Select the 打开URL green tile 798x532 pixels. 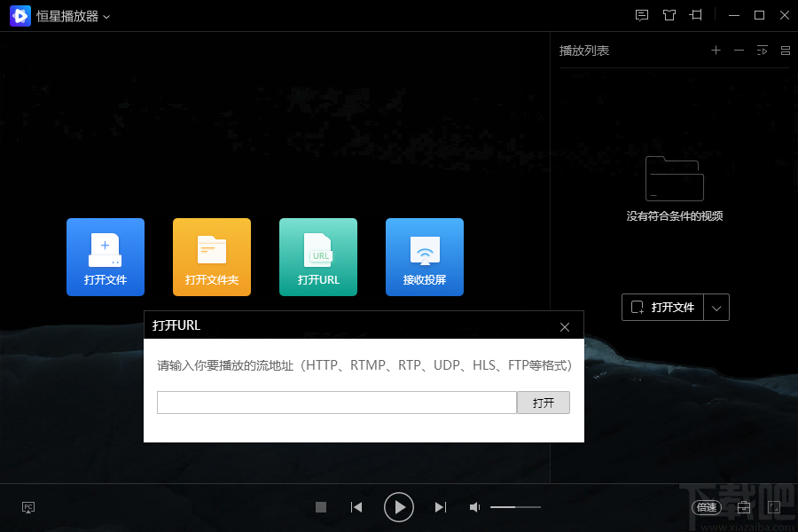(x=318, y=257)
